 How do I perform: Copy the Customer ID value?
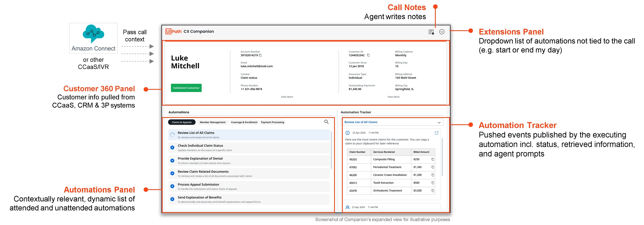pyautogui.click(x=368, y=55)
